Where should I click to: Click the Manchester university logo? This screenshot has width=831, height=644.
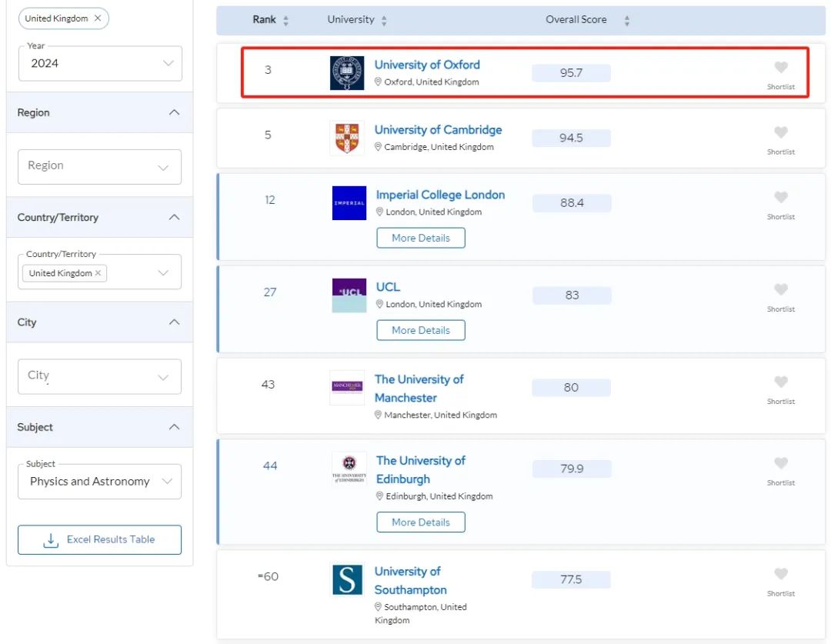347,388
